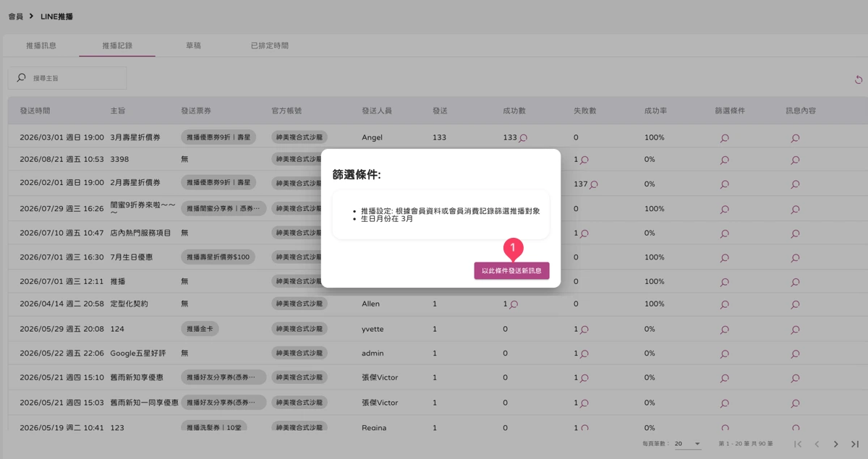Open failure list magnifier in 店內熱門服務項目 row
This screenshot has width=868, height=459.
(x=584, y=233)
